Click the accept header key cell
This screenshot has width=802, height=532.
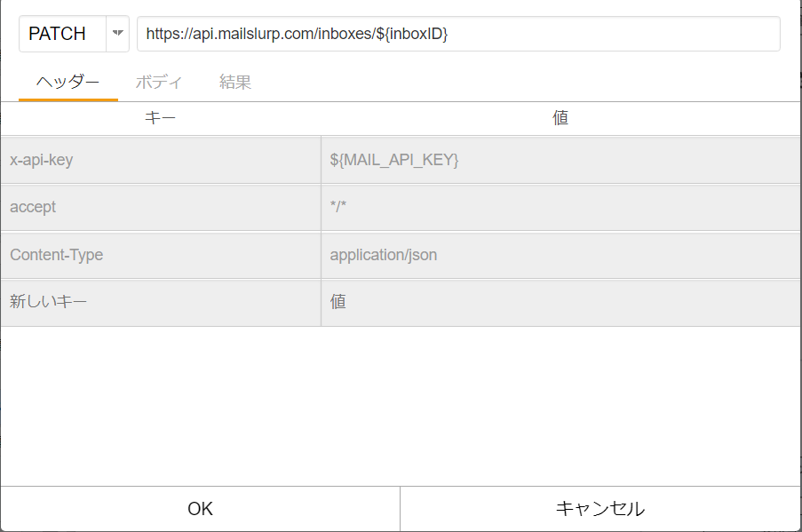[161, 207]
